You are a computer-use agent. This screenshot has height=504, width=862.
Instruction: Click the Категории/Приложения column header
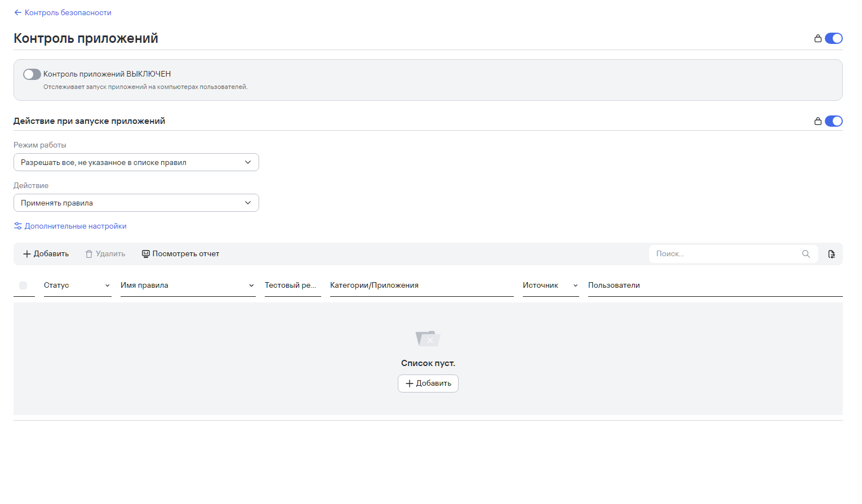(x=374, y=286)
